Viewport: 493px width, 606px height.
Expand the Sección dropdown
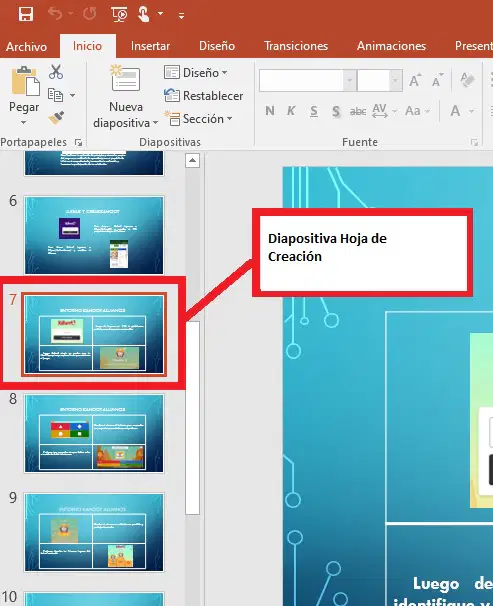[198, 119]
